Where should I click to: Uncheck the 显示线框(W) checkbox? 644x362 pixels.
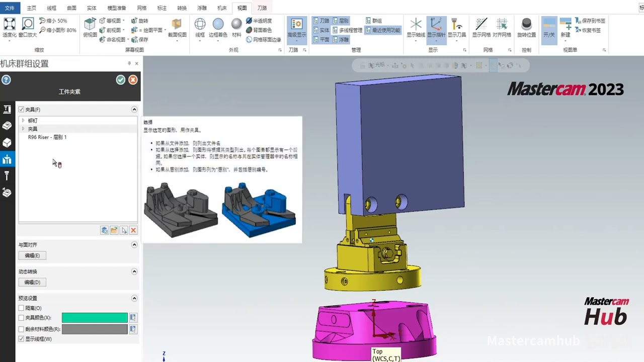coord(21,339)
